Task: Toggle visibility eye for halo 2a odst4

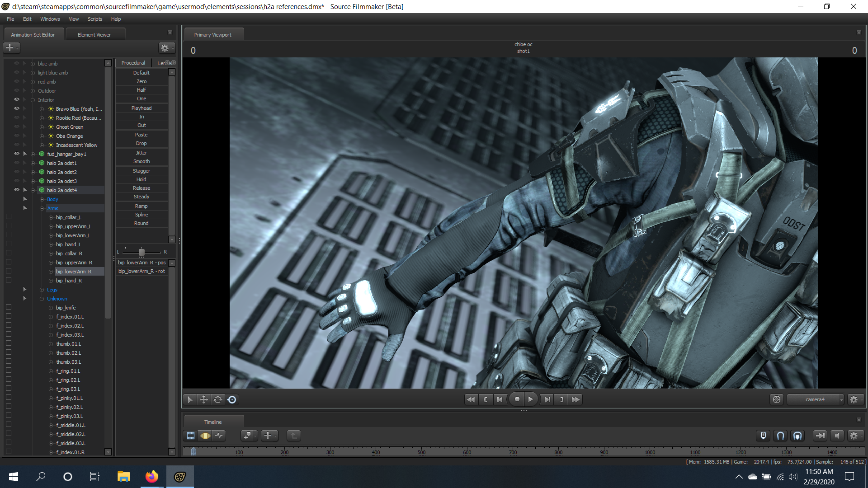Action: [x=17, y=190]
